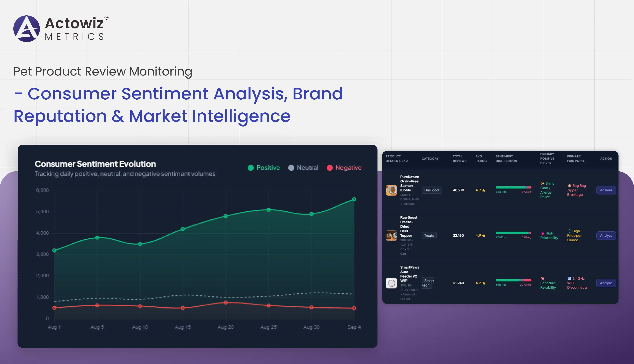Select the Aug 20 negative data point
634x364 pixels.
(x=226, y=303)
